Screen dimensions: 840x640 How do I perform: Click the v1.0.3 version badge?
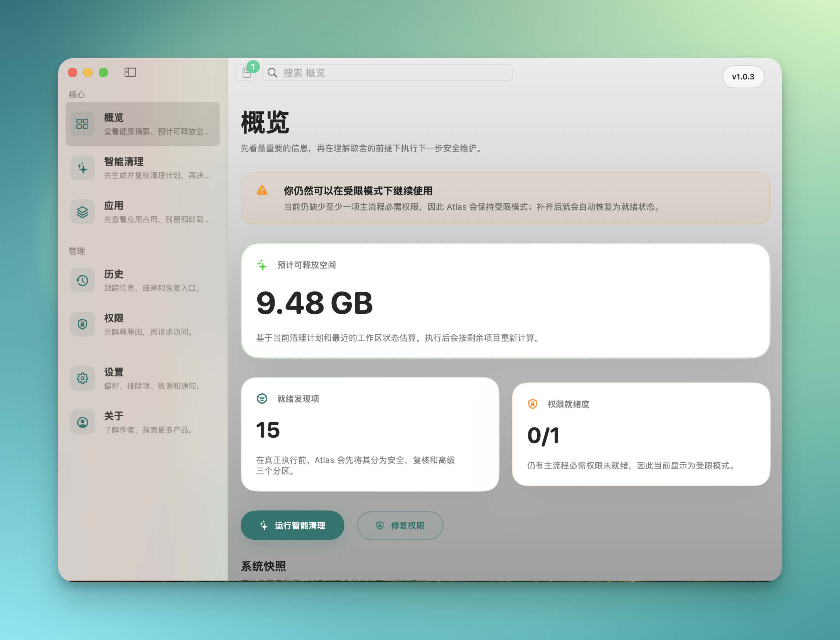(743, 77)
